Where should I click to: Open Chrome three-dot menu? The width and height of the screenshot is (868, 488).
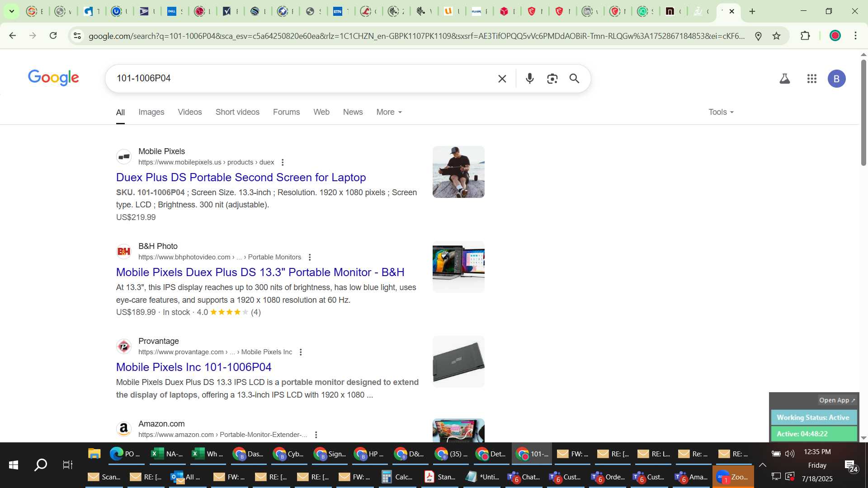click(855, 36)
